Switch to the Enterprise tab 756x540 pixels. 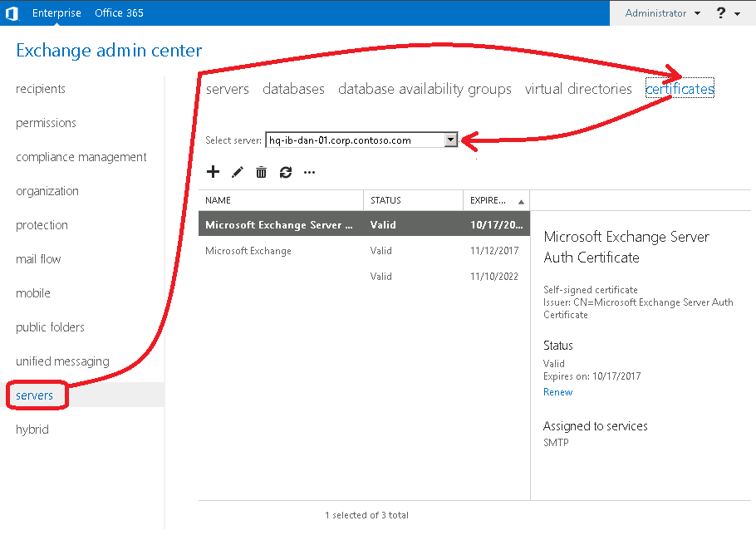[56, 13]
